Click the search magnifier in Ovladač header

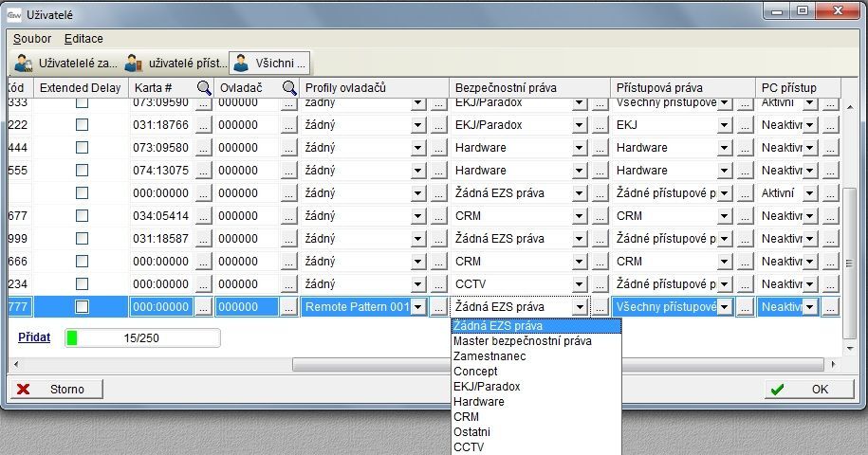tap(290, 87)
